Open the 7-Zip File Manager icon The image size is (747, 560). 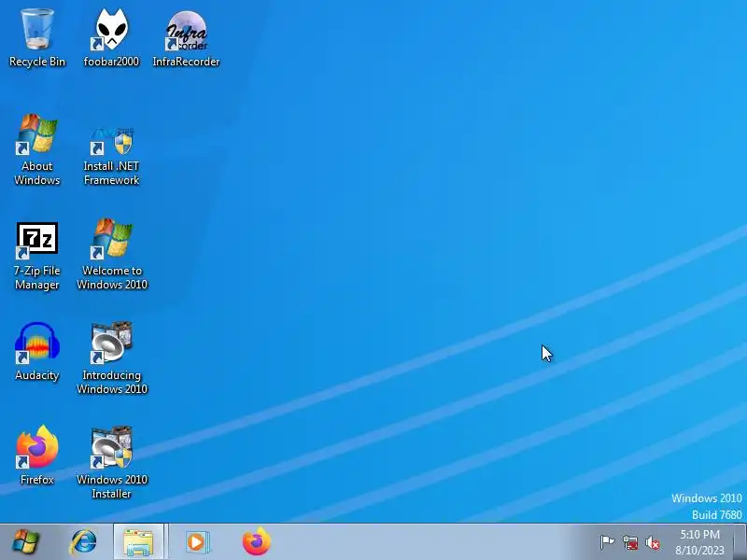pyautogui.click(x=37, y=254)
